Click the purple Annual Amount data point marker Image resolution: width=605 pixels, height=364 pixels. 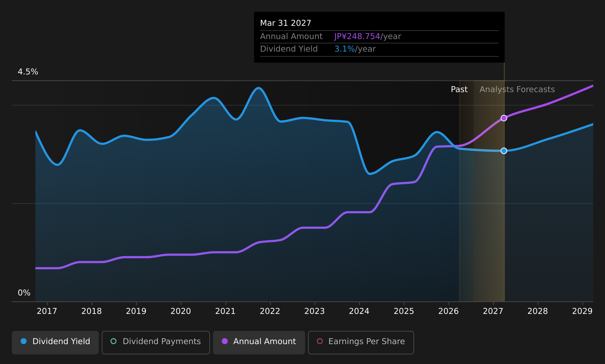(x=504, y=118)
